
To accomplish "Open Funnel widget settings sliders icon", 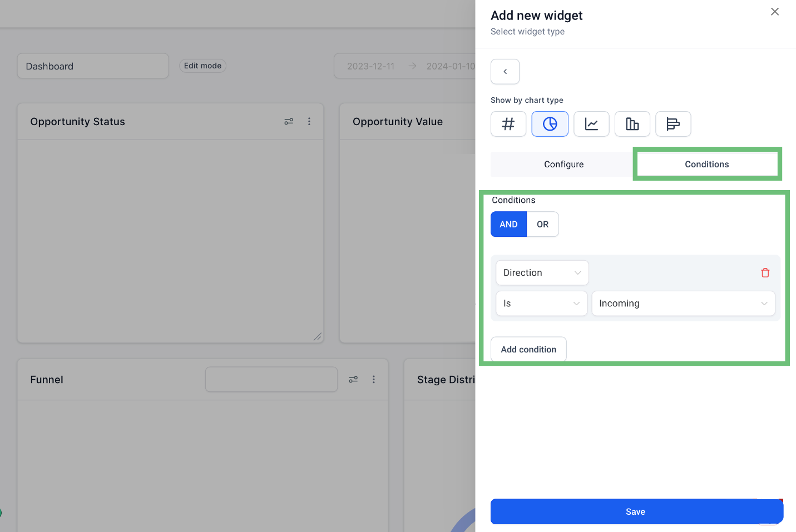I will (x=353, y=379).
